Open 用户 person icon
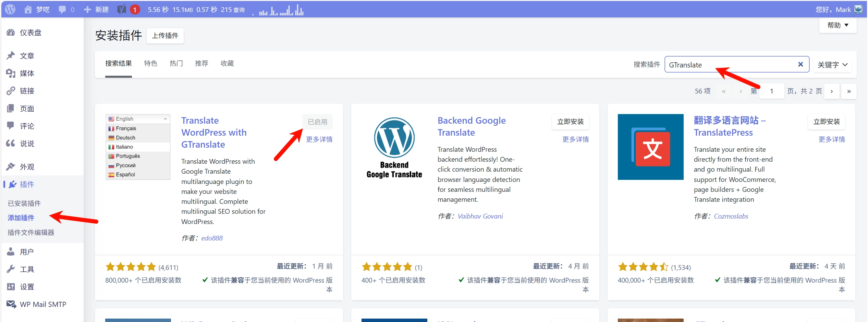The height and width of the screenshot is (322, 868). (x=11, y=252)
